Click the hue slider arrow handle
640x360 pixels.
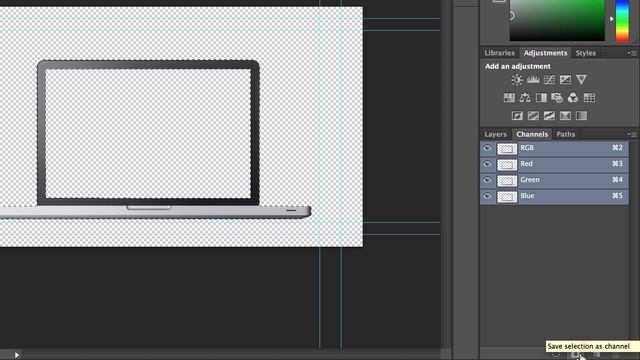[611, 19]
